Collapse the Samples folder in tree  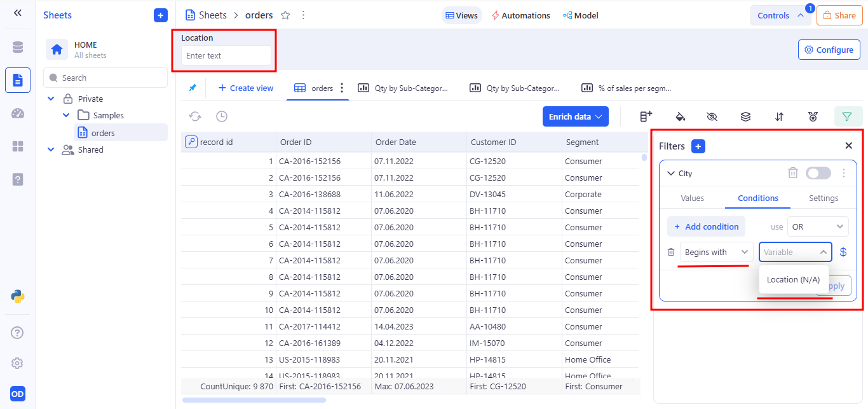(66, 115)
